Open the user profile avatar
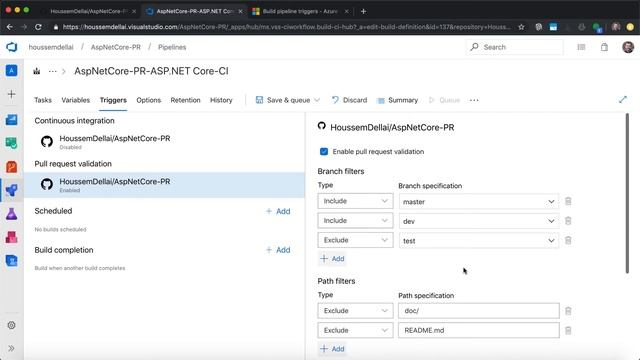This screenshot has width=640, height=360. click(x=628, y=47)
